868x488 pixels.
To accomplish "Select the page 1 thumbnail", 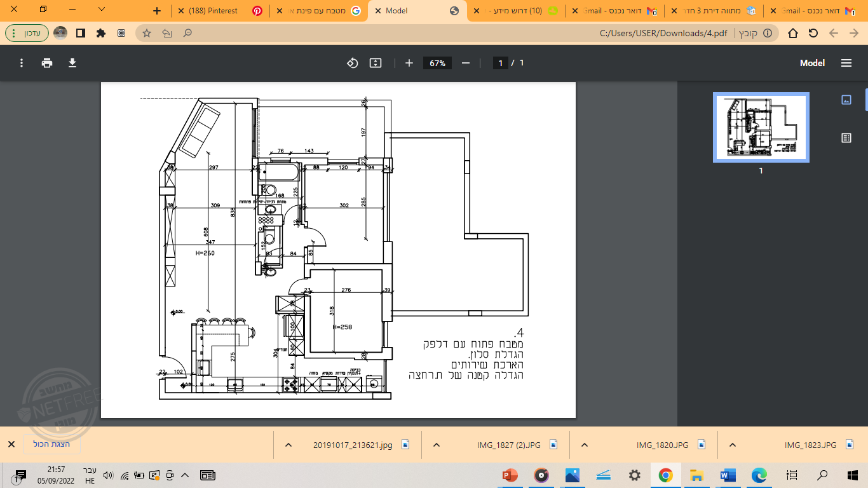I will point(761,127).
